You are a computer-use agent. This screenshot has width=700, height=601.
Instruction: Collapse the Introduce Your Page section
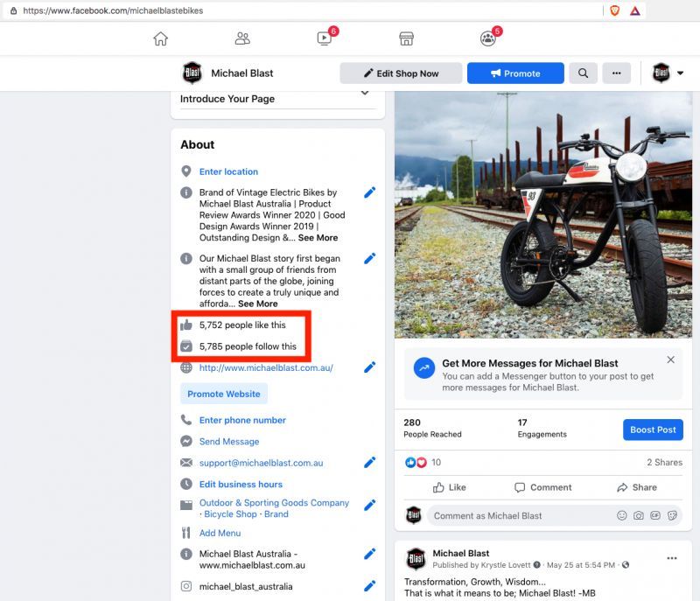[x=365, y=93]
